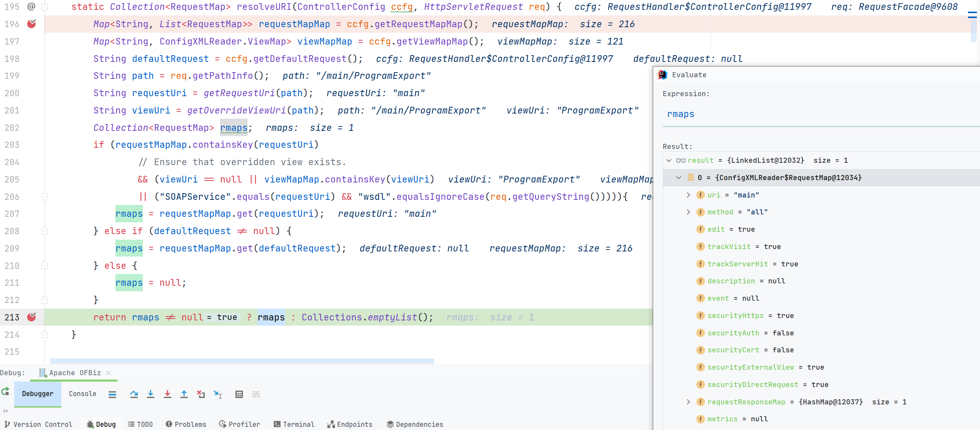980x430 pixels.
Task: Click the editor horizontal scrollbar
Action: (x=242, y=361)
